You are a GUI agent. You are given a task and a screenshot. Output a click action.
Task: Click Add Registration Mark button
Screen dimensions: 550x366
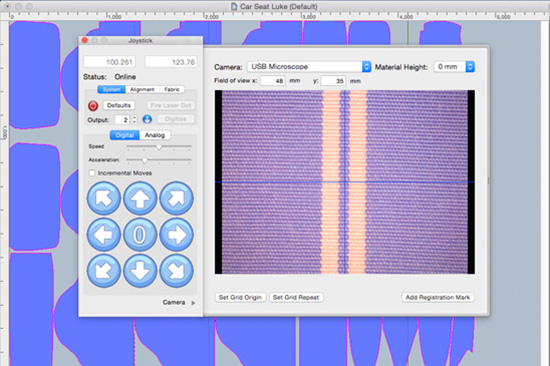pos(438,298)
